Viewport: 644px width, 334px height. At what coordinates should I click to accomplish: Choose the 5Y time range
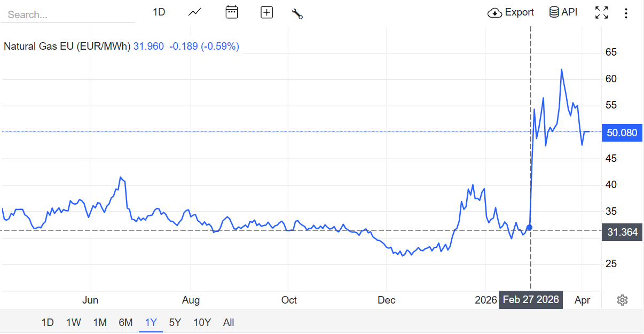175,322
